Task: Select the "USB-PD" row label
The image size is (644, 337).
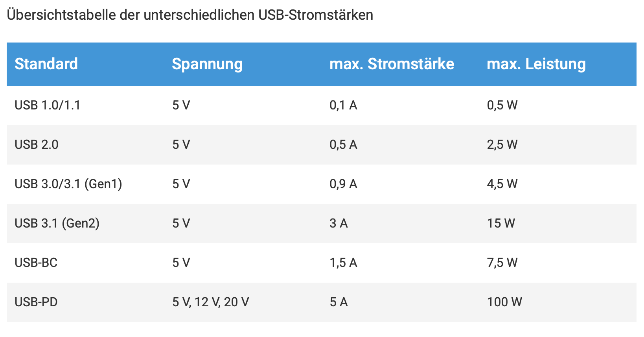Action: (x=36, y=302)
